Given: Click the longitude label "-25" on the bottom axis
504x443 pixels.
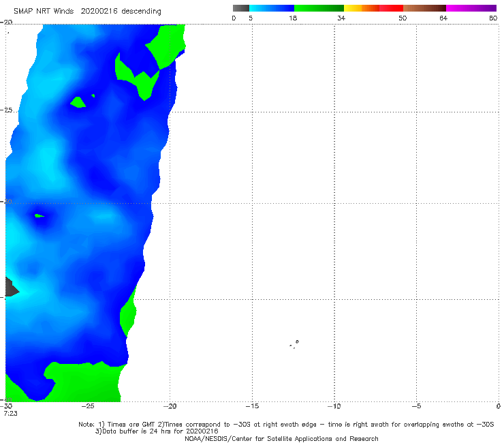Looking at the screenshot, I should pos(88,406).
